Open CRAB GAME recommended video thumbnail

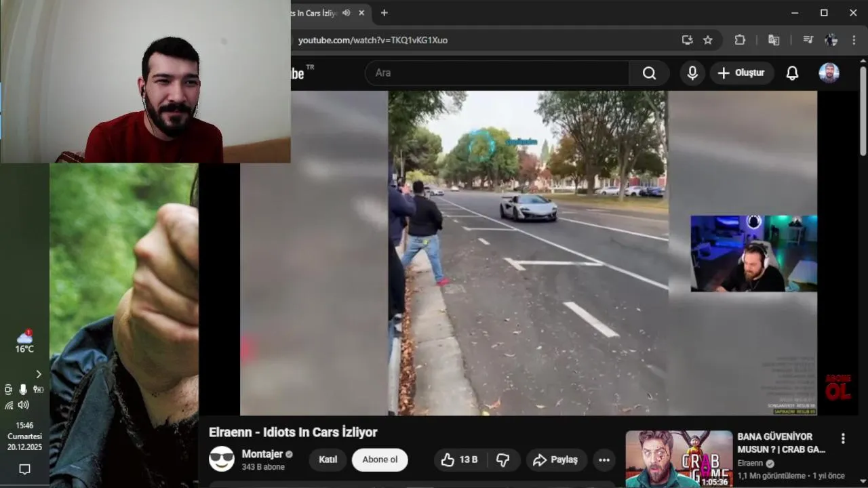679,459
